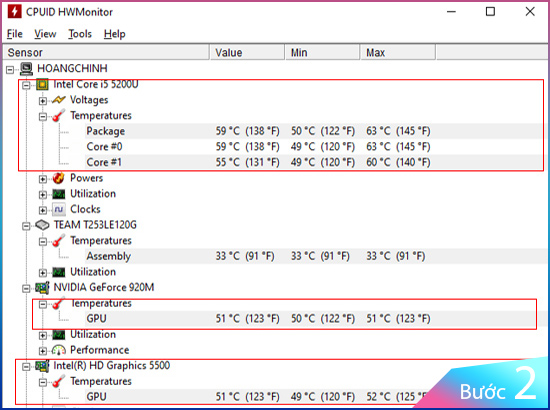Click the NVIDIA GeForce 920M label

pos(104,288)
